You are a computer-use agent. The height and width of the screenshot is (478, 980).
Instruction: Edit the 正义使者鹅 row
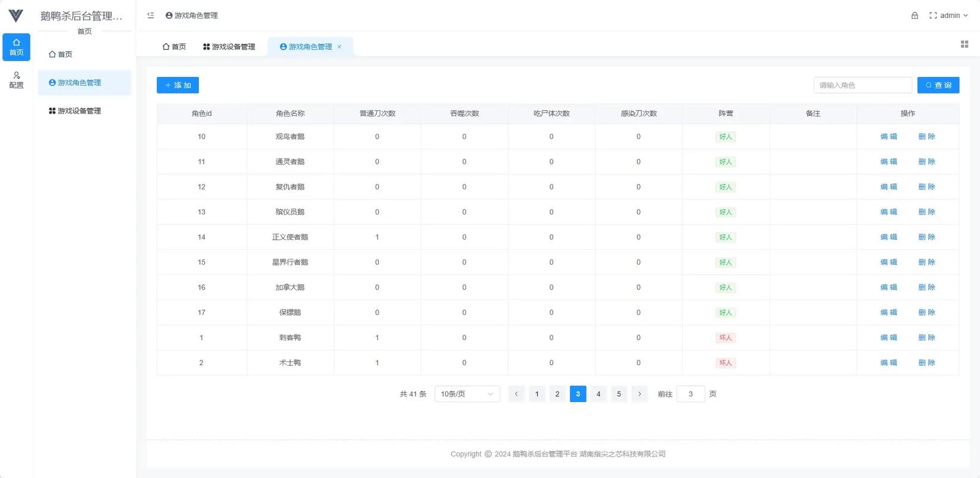[889, 237]
